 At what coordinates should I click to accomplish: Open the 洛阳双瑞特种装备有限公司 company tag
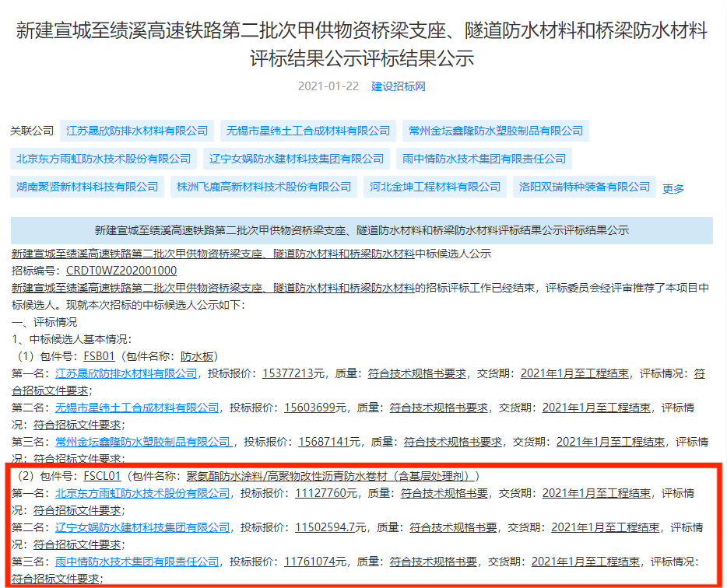pyautogui.click(x=585, y=187)
